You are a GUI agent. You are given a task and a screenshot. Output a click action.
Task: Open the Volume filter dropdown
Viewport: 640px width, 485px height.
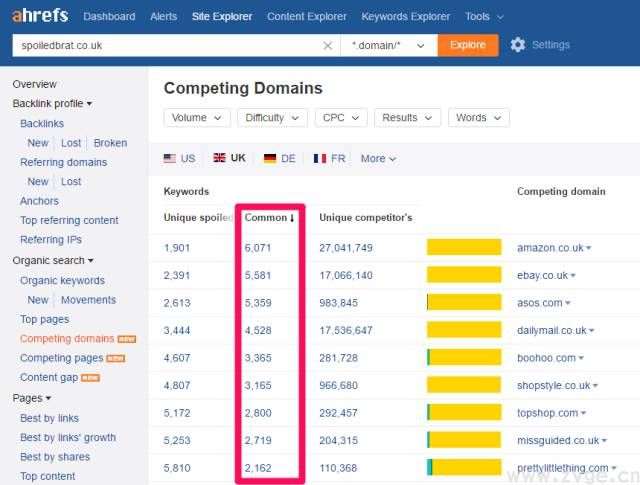pyautogui.click(x=197, y=117)
